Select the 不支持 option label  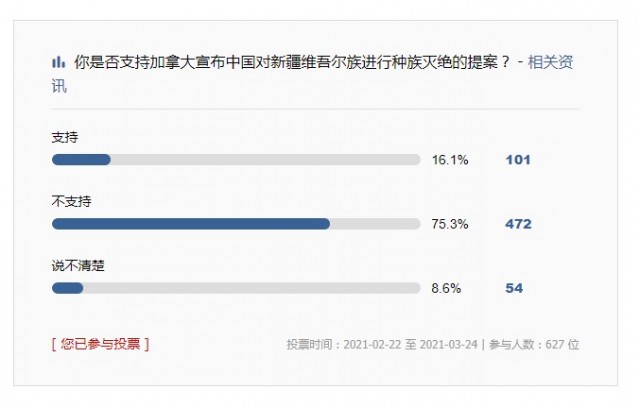click(x=71, y=201)
